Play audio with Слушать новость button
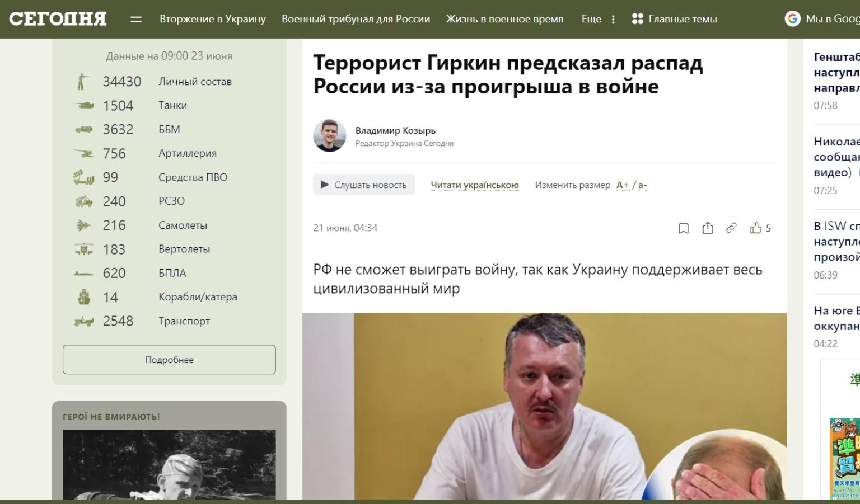860x504 pixels. point(364,185)
